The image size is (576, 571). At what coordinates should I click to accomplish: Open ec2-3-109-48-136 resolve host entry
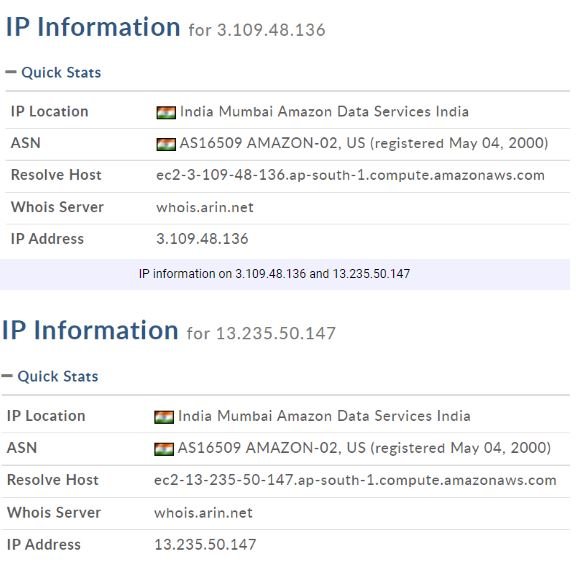click(x=350, y=175)
